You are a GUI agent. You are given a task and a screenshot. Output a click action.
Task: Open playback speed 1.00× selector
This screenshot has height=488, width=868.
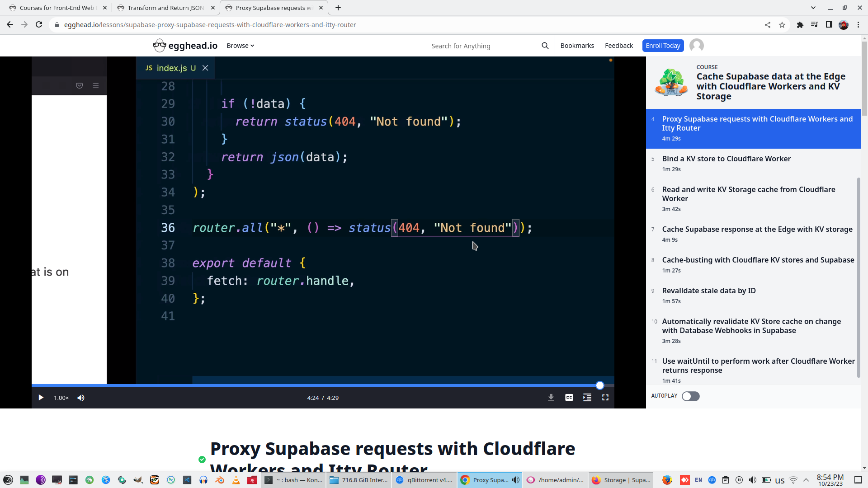(x=61, y=398)
